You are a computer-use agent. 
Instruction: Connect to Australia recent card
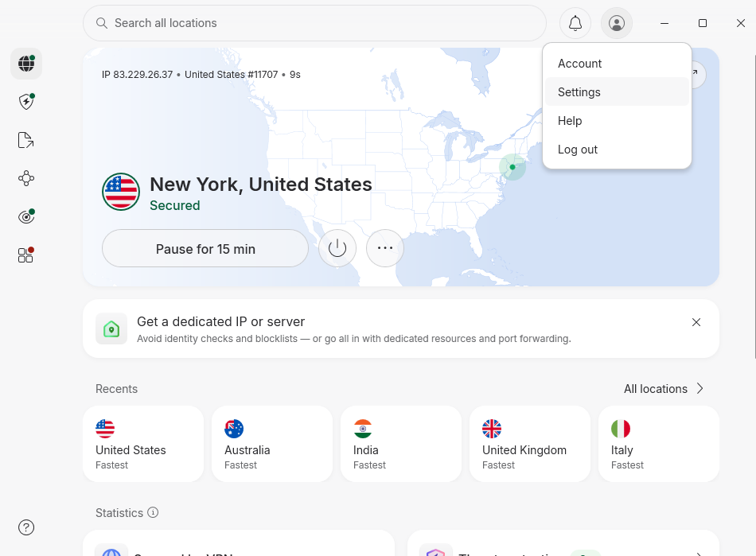(272, 444)
